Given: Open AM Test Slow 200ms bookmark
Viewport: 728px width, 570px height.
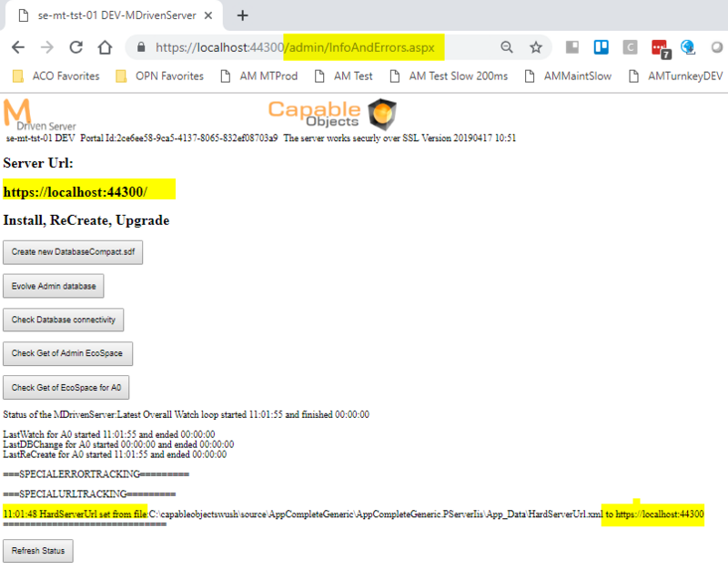Looking at the screenshot, I should click(449, 76).
